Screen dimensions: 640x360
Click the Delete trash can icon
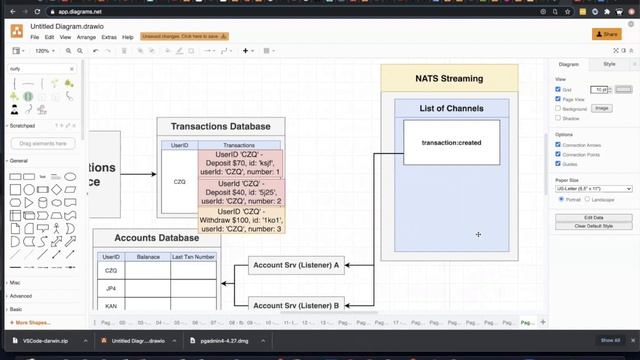[124, 51]
